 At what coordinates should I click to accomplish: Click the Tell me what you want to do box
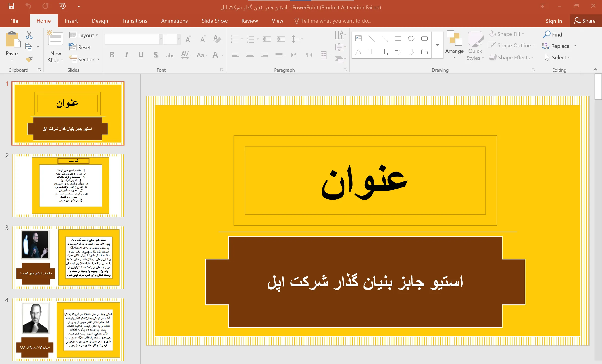(333, 21)
